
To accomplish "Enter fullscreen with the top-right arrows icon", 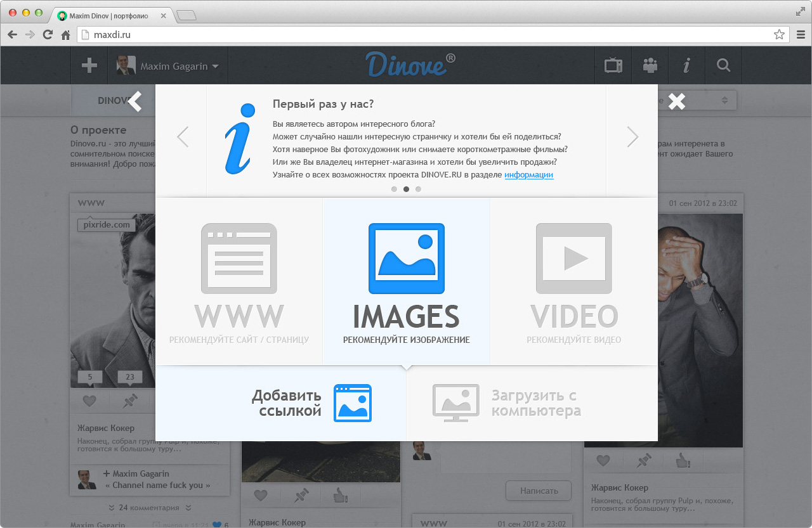I will click(800, 11).
